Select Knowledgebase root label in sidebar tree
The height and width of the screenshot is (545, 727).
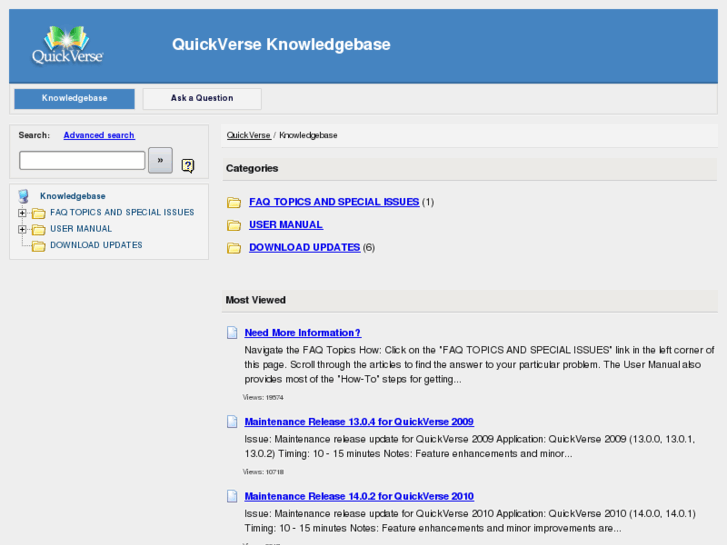click(73, 196)
